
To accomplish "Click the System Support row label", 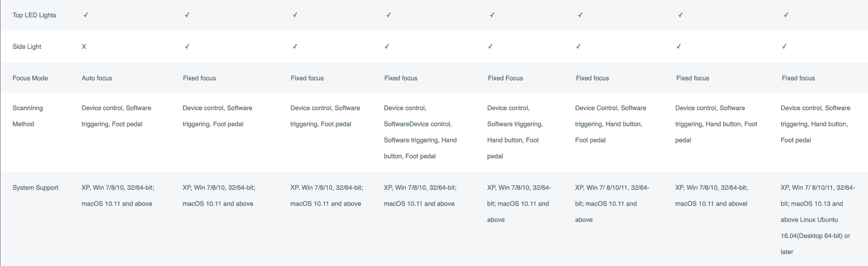I will tap(35, 188).
